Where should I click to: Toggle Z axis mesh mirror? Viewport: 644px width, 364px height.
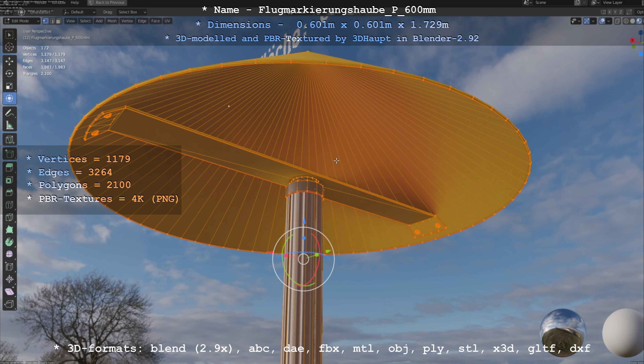tap(620, 12)
